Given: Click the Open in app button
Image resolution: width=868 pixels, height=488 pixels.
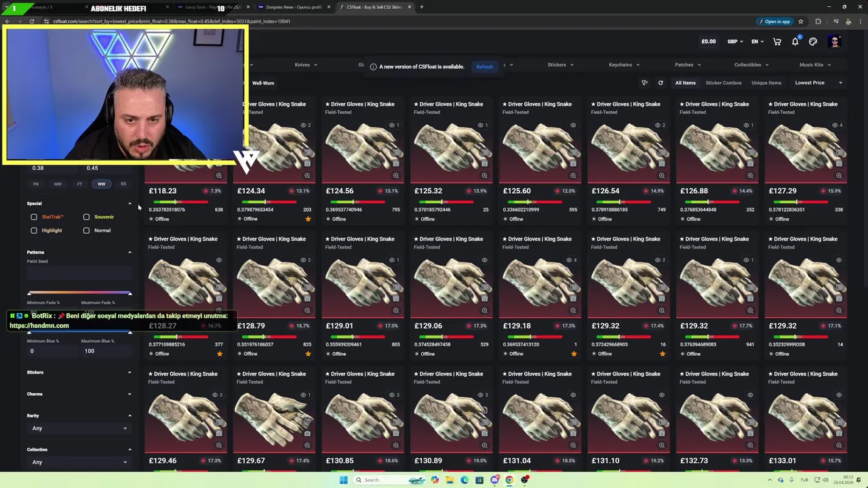Looking at the screenshot, I should (774, 21).
